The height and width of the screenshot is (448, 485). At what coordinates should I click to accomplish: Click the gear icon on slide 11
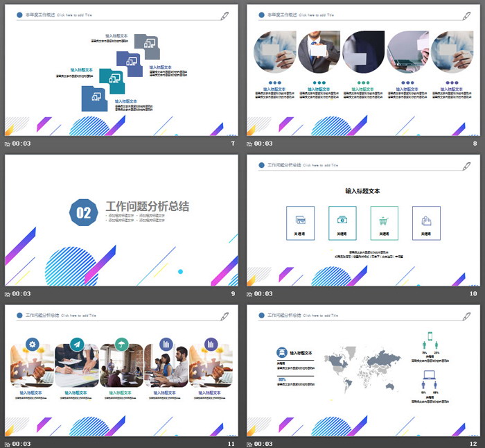coord(33,344)
